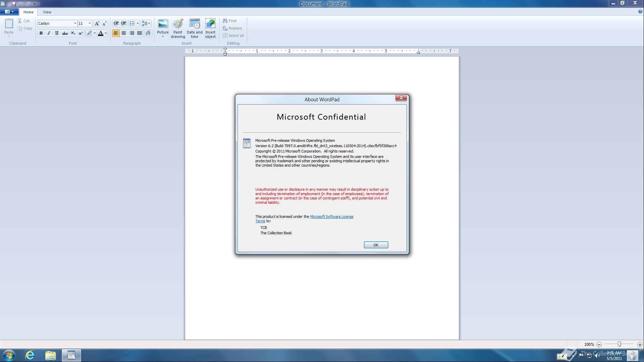Viewport: 644px width, 362px height.
Task: Click the zoom out minus button
Action: (599, 345)
